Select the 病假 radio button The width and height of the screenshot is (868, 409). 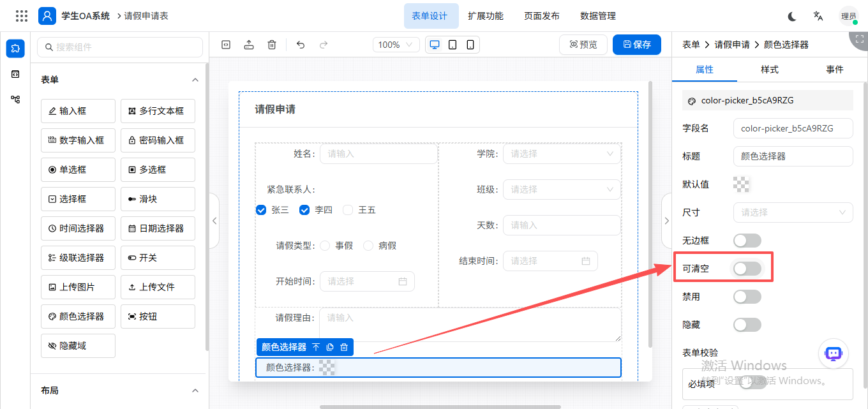click(368, 246)
